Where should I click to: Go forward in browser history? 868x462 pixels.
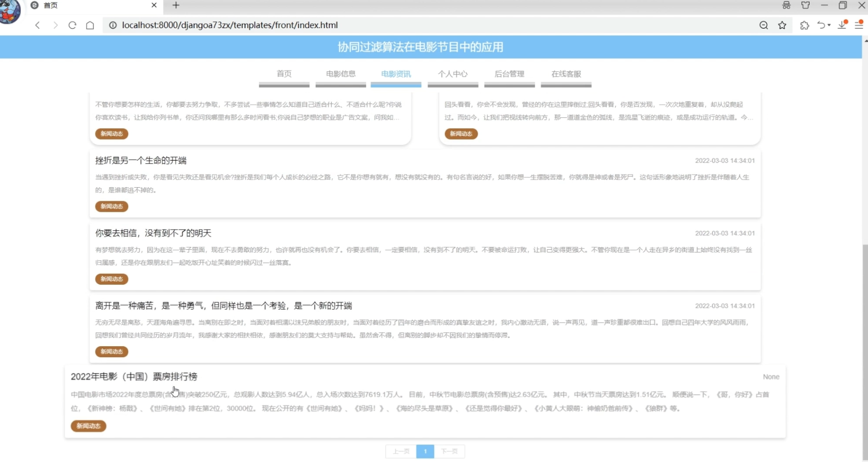55,25
